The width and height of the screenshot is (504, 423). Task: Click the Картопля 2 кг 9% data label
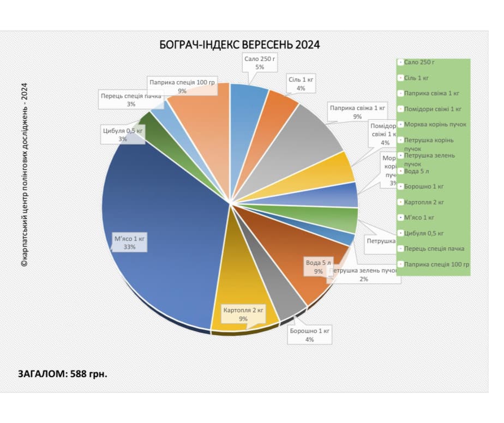tap(243, 315)
